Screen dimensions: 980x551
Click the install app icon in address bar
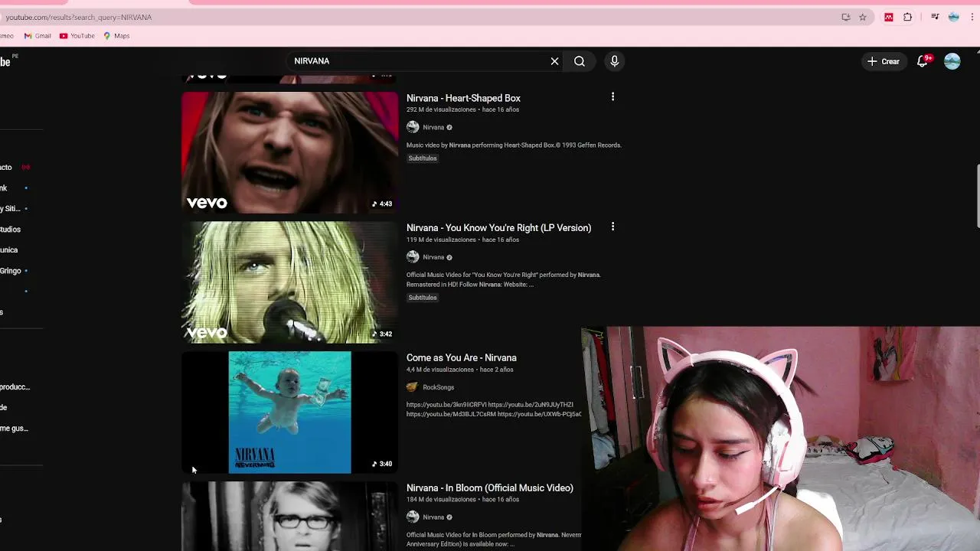[846, 17]
